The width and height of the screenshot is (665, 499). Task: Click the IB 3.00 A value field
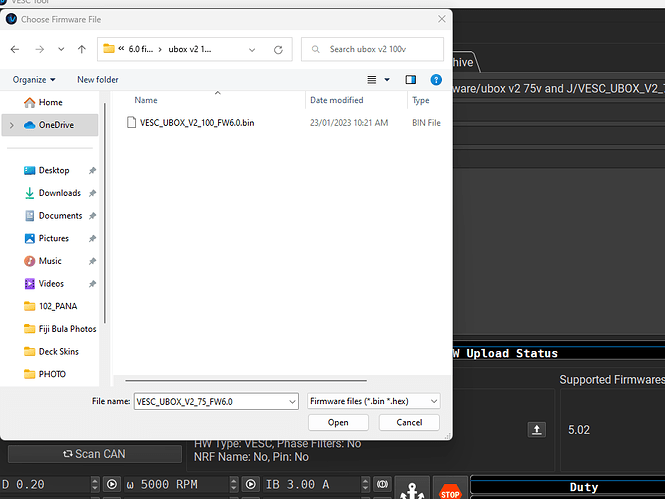(x=312, y=484)
